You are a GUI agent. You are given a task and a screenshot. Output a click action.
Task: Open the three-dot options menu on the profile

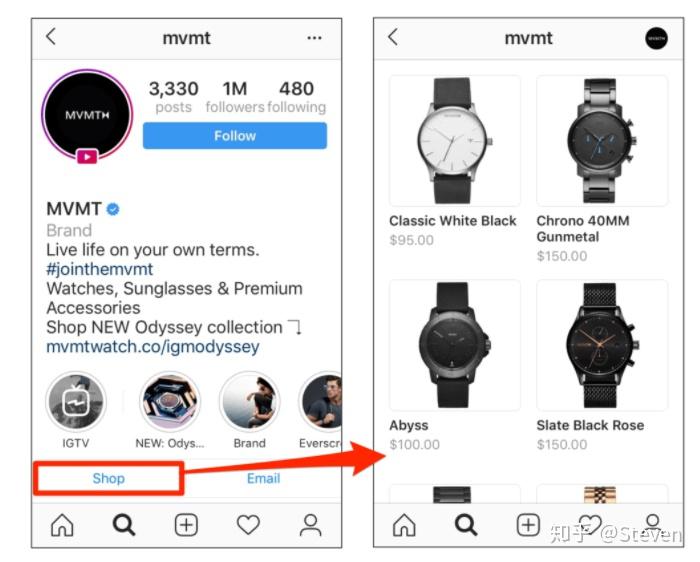[314, 38]
